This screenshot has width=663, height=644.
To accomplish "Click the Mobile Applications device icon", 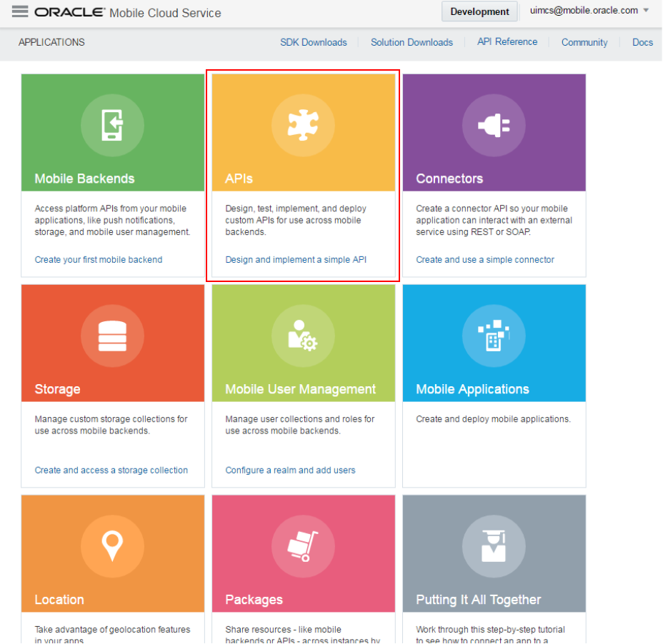I will click(494, 336).
